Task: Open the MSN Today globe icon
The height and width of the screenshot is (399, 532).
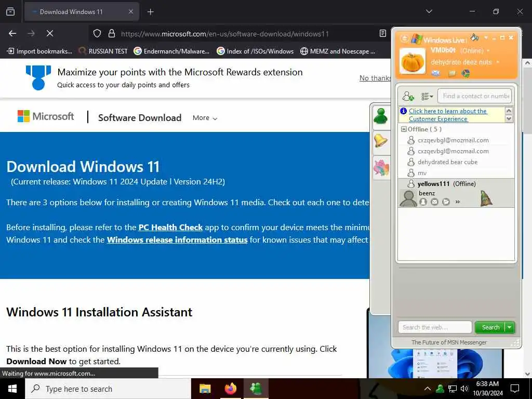Action: point(465,73)
